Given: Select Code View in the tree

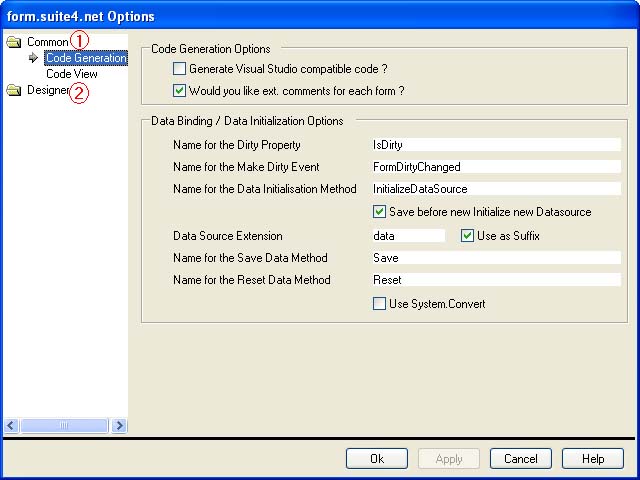Looking at the screenshot, I should point(71,74).
